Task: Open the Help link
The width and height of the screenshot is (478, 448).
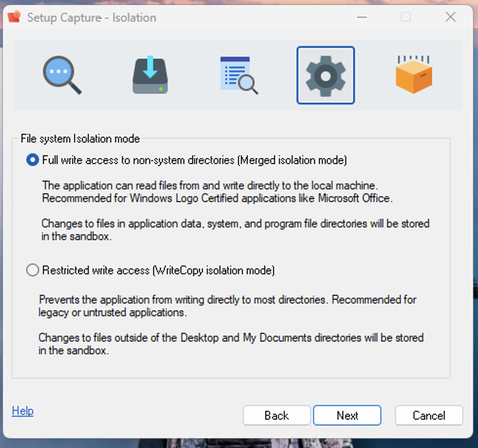Action: tap(22, 411)
